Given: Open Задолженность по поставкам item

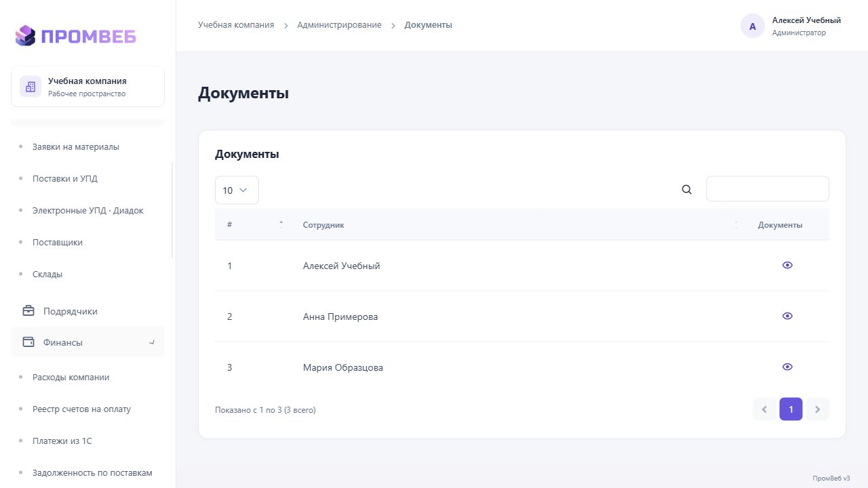Looking at the screenshot, I should coord(92,473).
